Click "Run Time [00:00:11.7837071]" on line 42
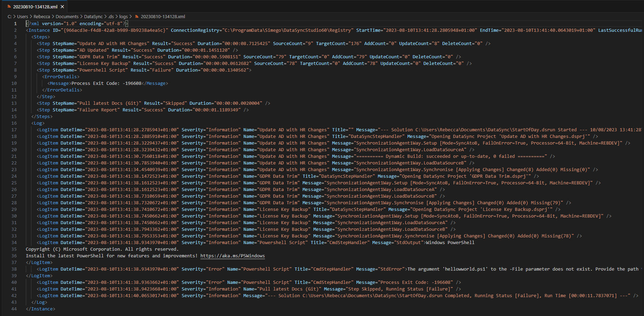 [581, 296]
